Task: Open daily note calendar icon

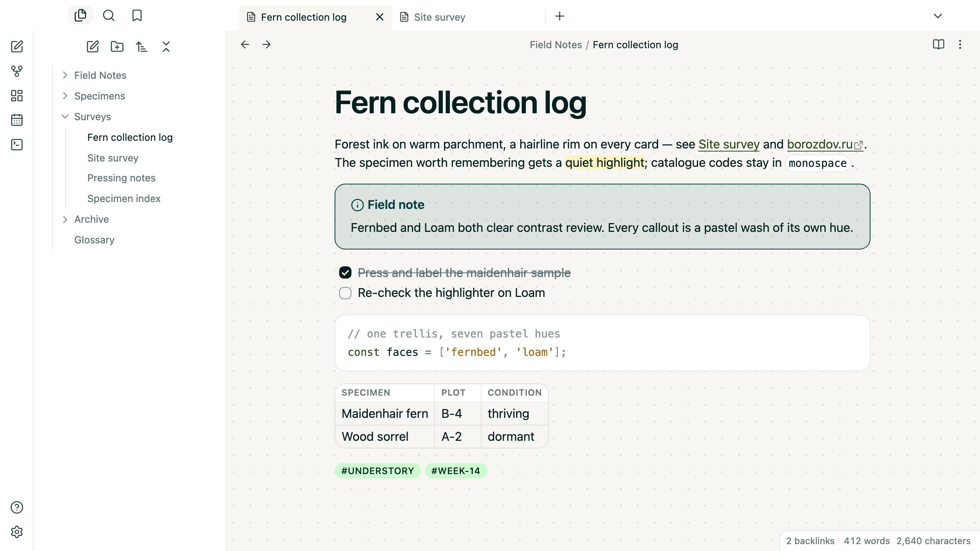Action: tap(17, 120)
